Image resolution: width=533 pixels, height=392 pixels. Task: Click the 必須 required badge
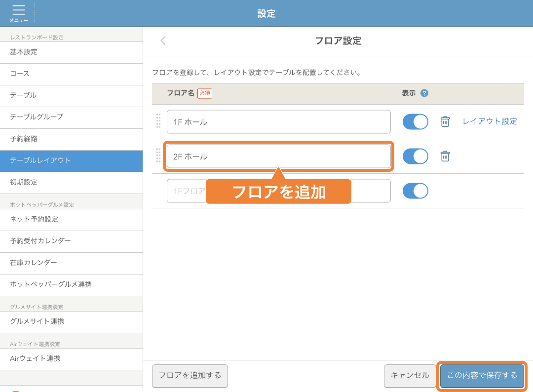[x=205, y=93]
